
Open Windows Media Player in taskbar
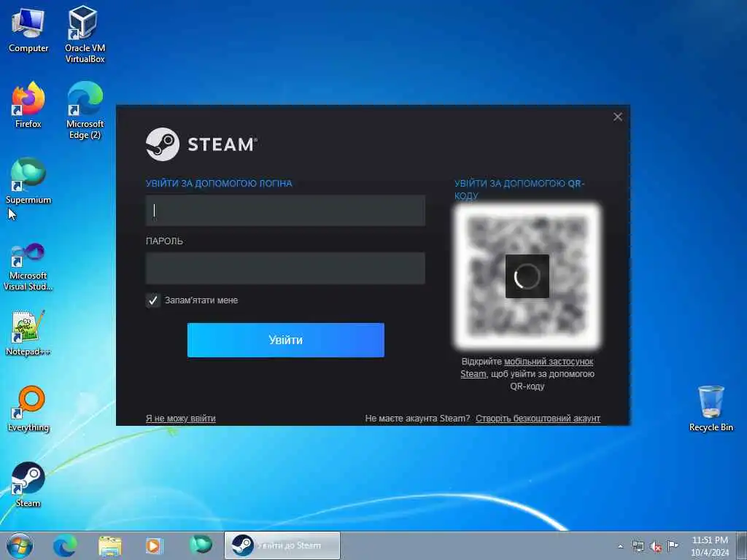click(x=154, y=545)
